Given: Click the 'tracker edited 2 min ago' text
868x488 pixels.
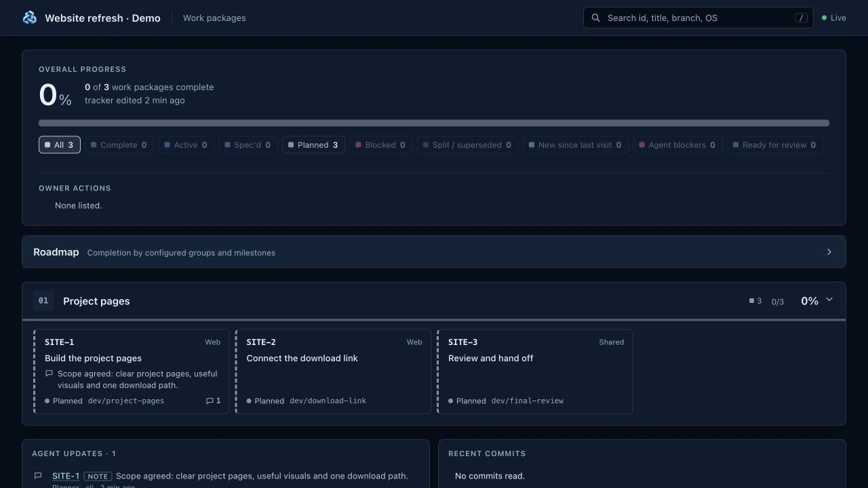Looking at the screenshot, I should point(135,100).
